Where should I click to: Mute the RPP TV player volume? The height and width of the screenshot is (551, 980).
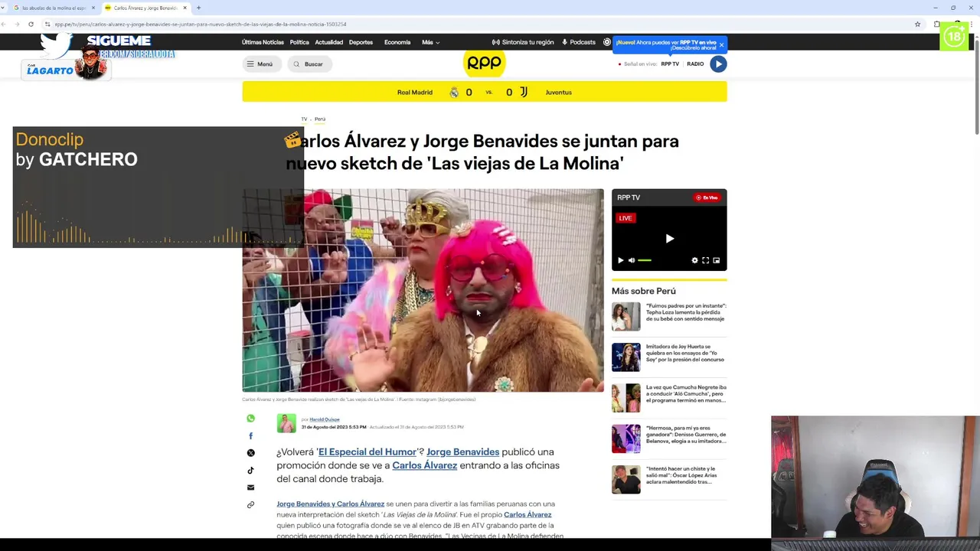coord(632,260)
